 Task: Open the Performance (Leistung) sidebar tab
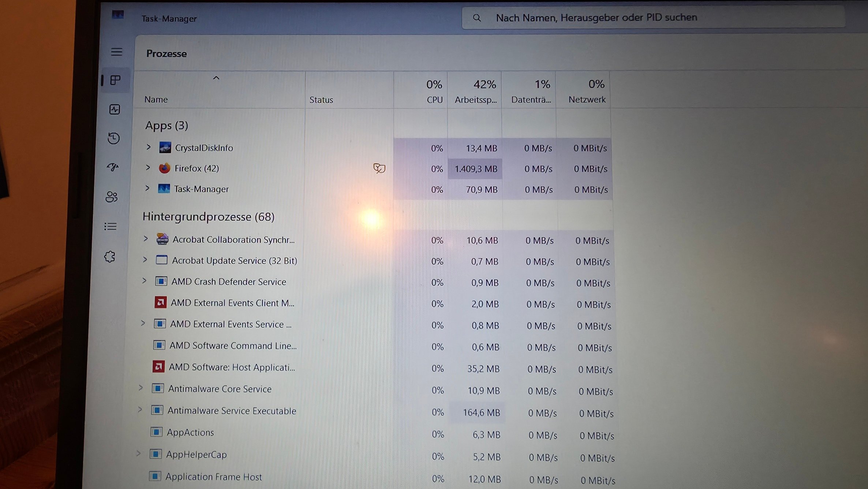coord(115,109)
